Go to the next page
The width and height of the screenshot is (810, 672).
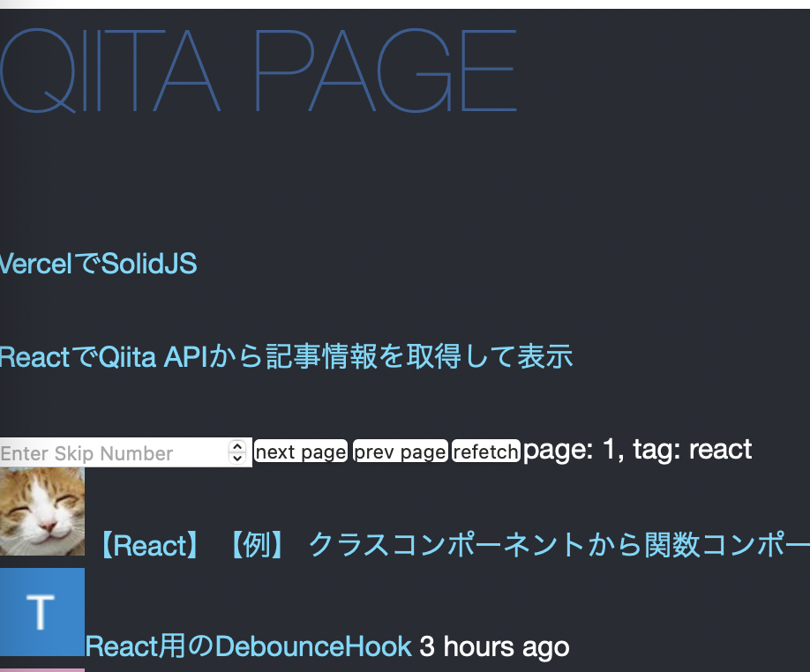(301, 452)
